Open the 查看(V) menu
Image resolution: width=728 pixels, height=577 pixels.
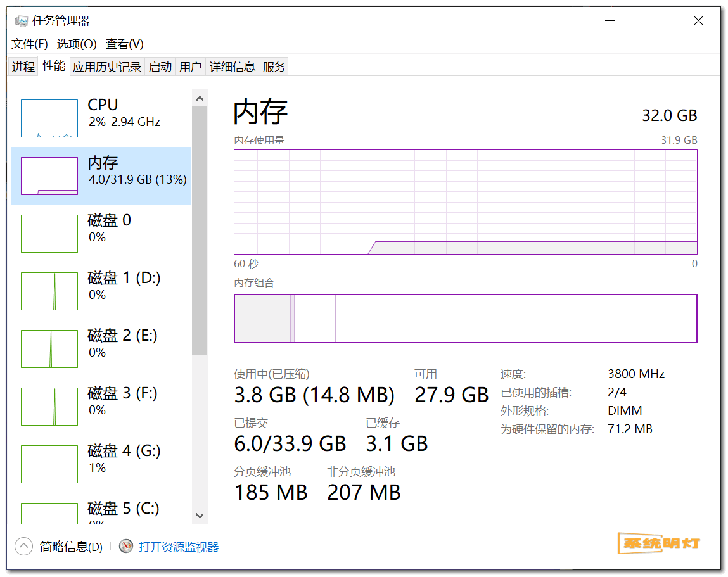coord(124,44)
